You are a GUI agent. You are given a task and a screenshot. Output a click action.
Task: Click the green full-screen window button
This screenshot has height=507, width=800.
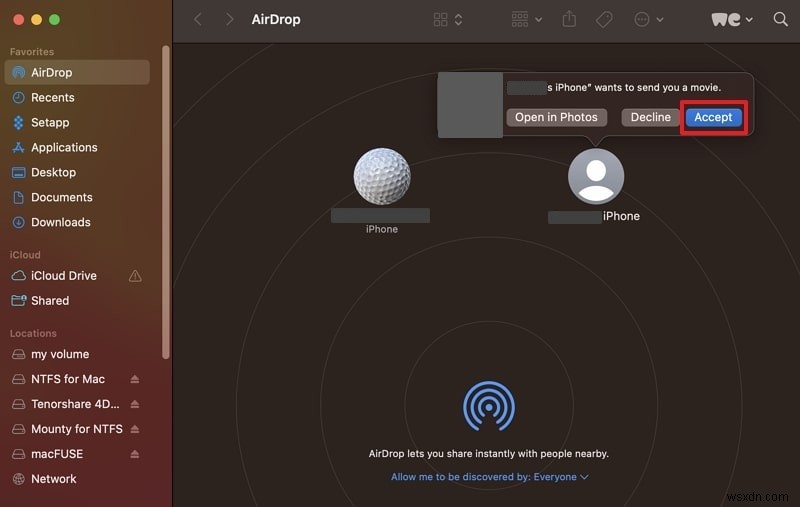coord(55,19)
